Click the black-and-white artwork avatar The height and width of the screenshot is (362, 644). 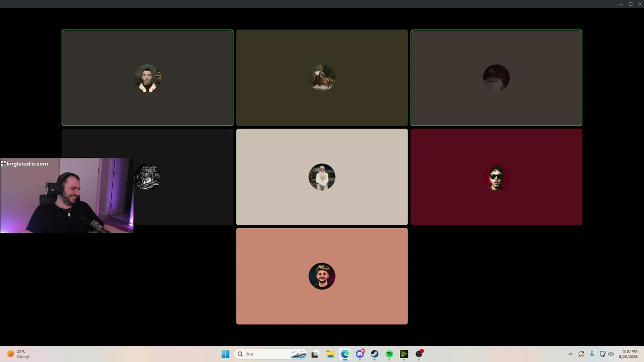(x=147, y=177)
